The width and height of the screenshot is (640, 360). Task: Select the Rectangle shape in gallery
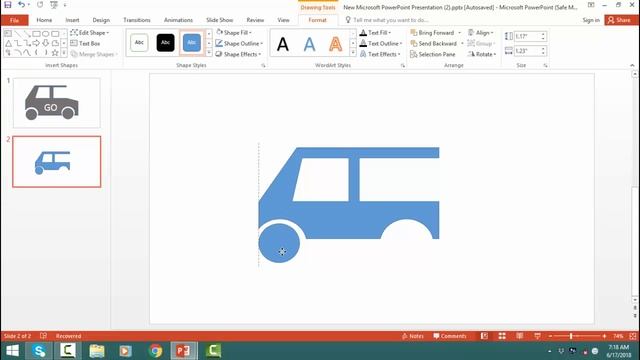click(36, 33)
